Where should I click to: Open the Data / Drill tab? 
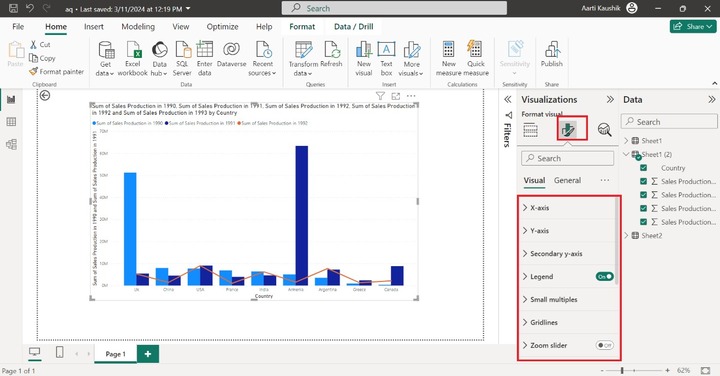tap(354, 27)
